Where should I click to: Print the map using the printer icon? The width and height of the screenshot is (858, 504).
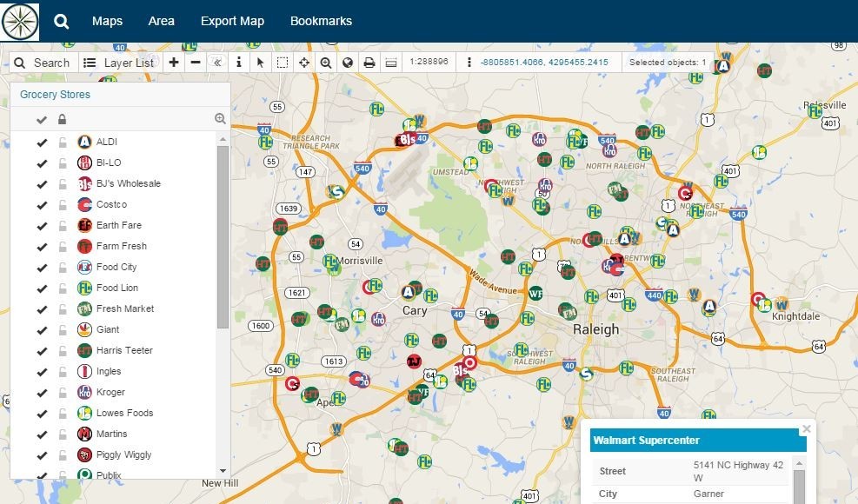[369, 63]
